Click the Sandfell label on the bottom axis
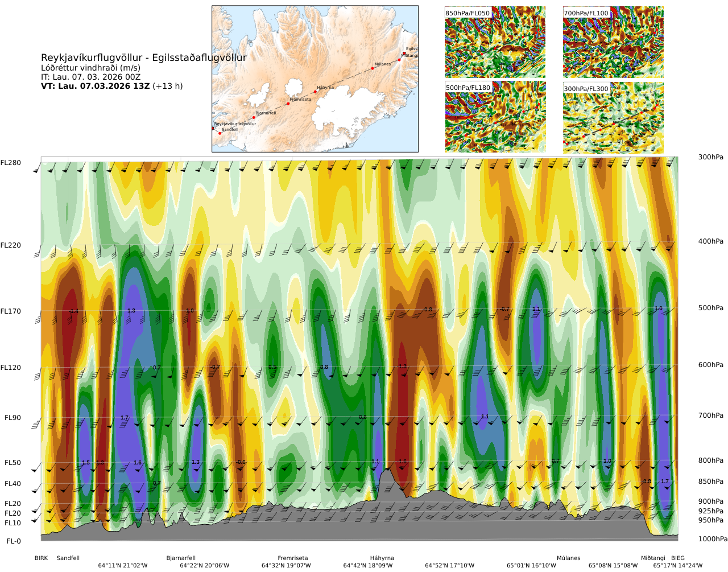 click(x=68, y=558)
